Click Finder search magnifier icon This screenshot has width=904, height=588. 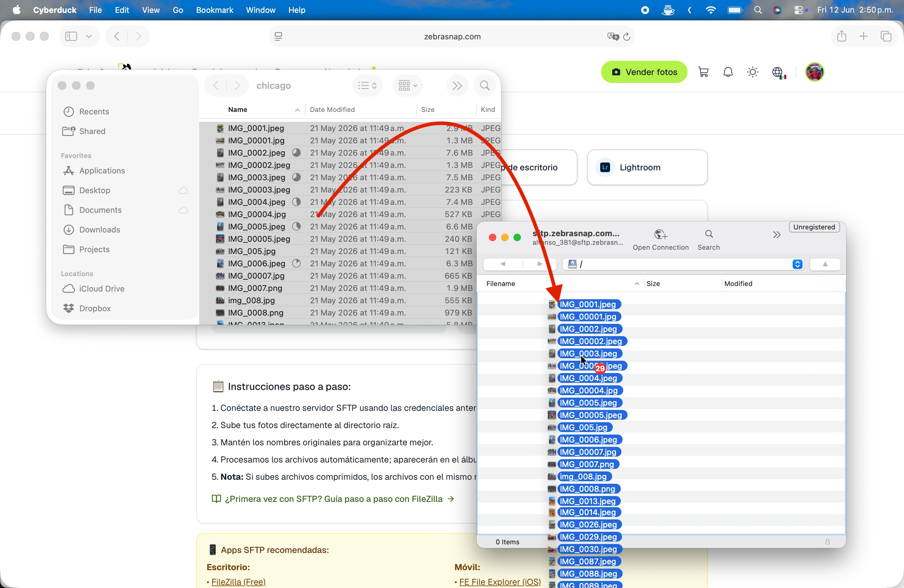click(x=485, y=85)
